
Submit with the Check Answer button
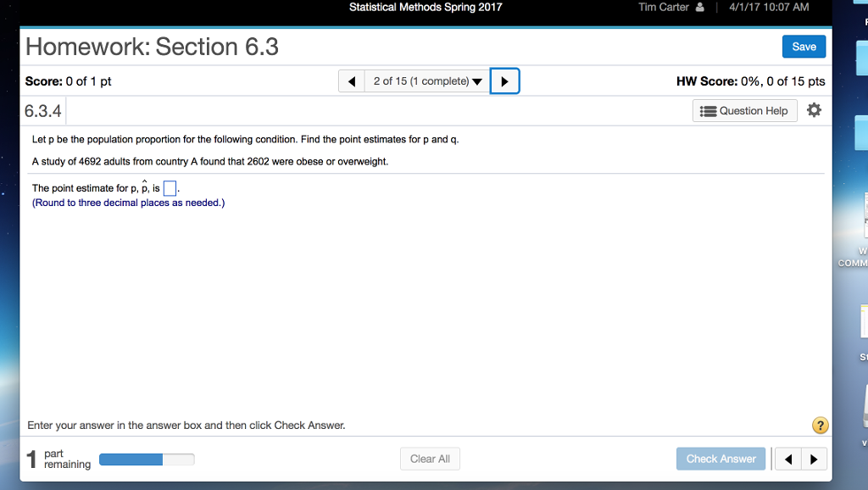pyautogui.click(x=721, y=459)
